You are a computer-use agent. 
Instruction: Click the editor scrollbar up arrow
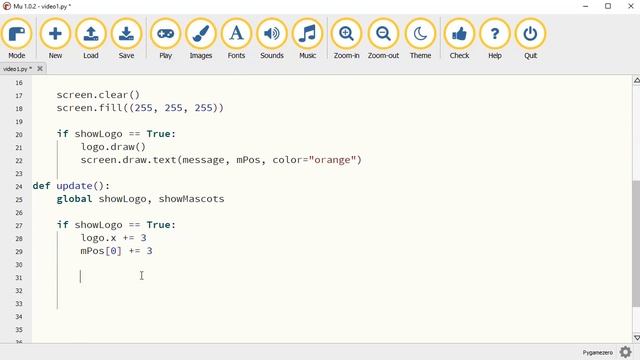coord(636,81)
